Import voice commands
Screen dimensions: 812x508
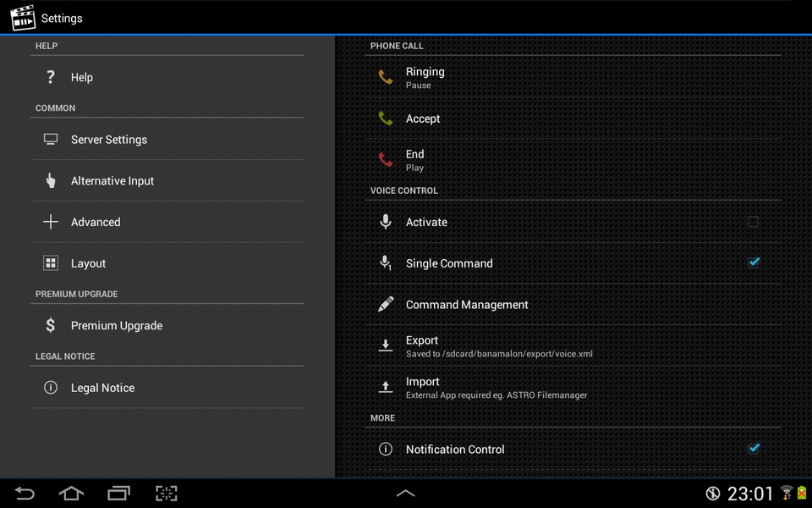tap(573, 387)
